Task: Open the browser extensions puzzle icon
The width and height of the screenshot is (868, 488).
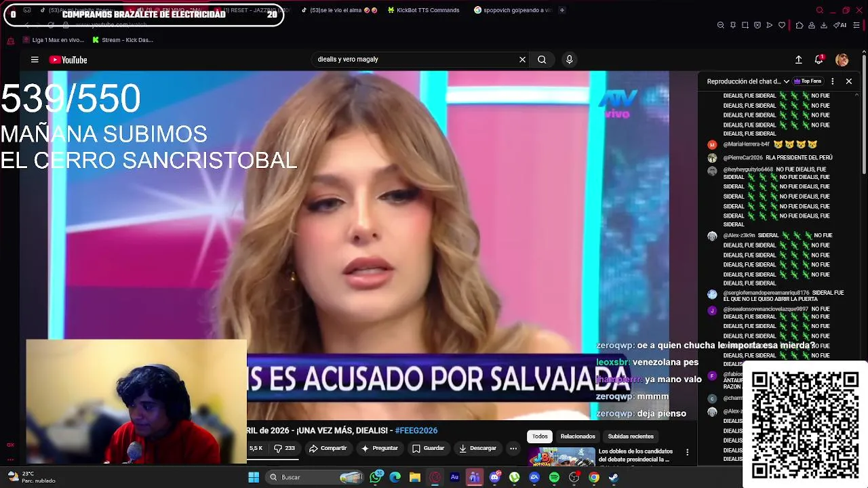Action: point(800,25)
